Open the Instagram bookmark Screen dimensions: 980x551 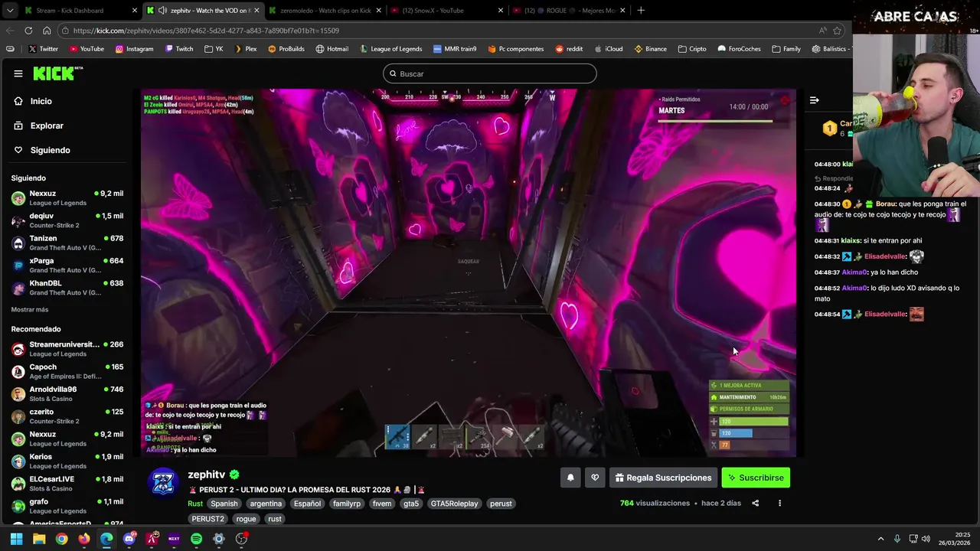point(135,49)
